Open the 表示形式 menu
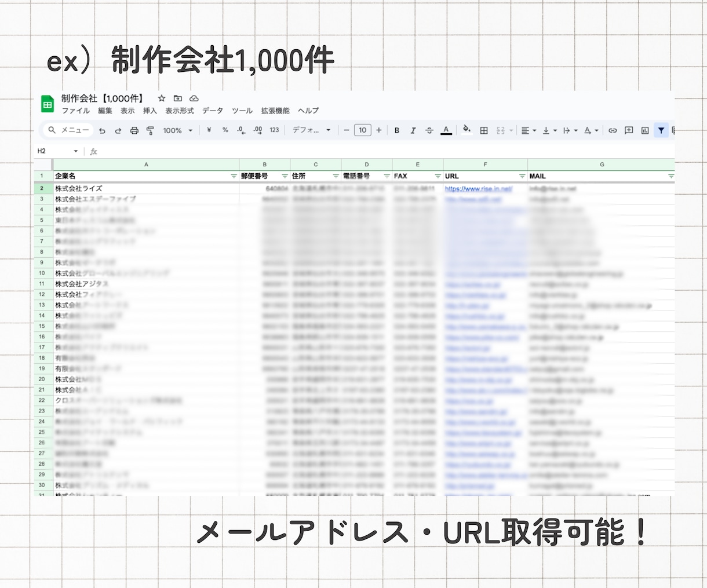707x588 pixels. tap(180, 111)
